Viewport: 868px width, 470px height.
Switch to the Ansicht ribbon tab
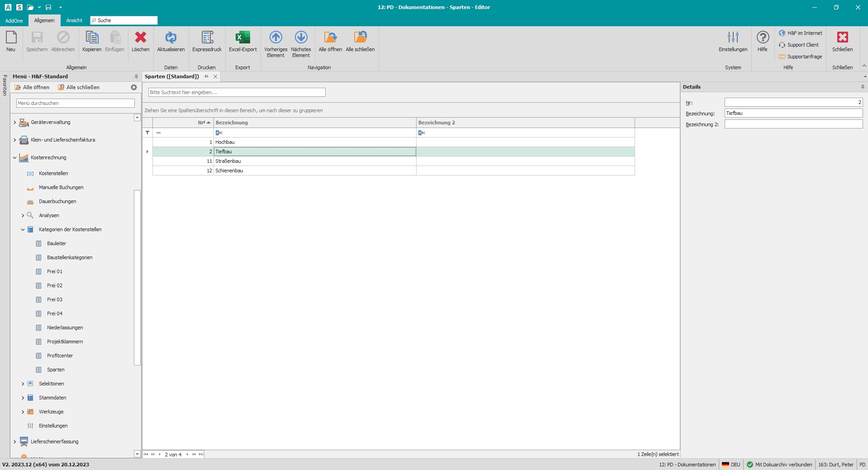(x=74, y=20)
